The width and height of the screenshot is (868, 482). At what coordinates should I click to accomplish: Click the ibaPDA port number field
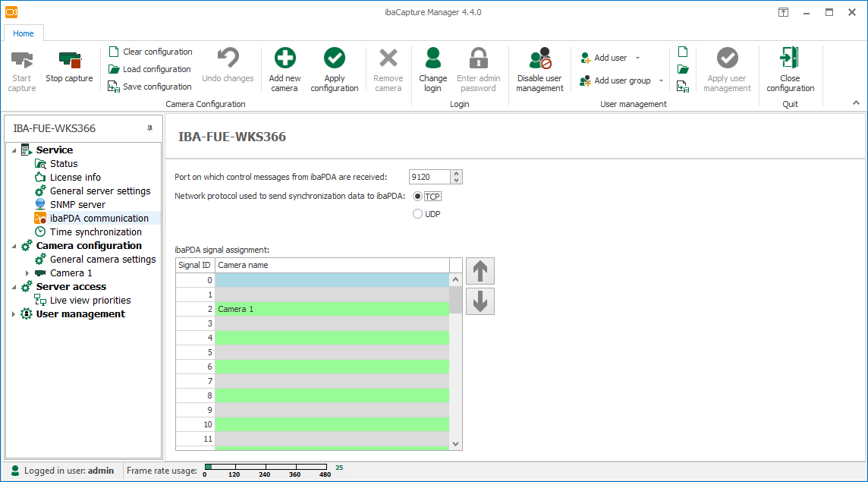tap(429, 177)
